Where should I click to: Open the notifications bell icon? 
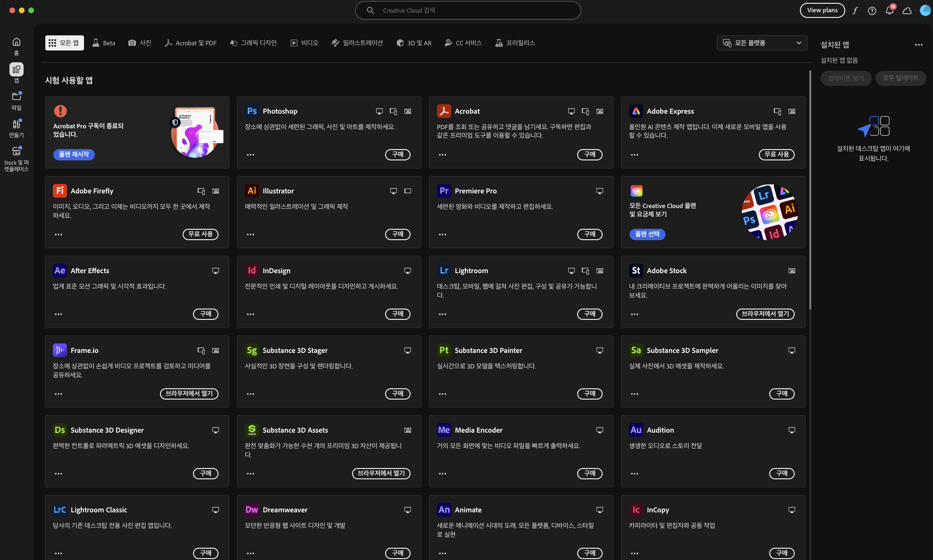coord(890,10)
